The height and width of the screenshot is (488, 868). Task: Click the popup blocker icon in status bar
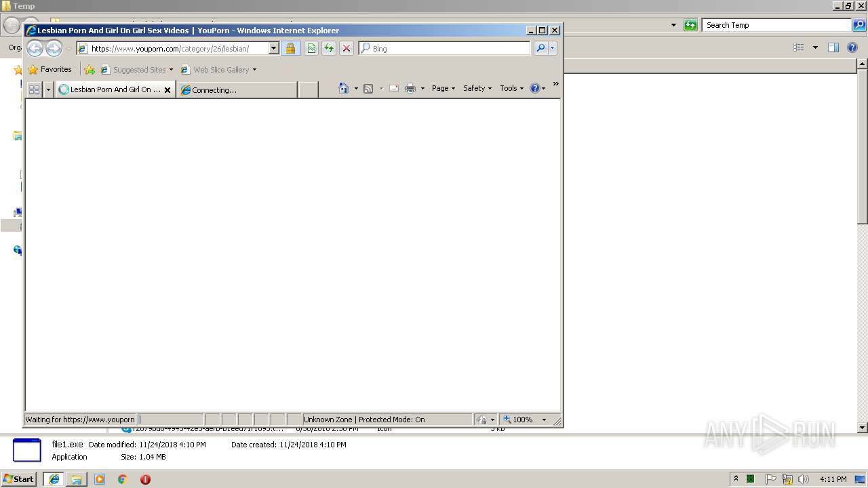(x=481, y=420)
